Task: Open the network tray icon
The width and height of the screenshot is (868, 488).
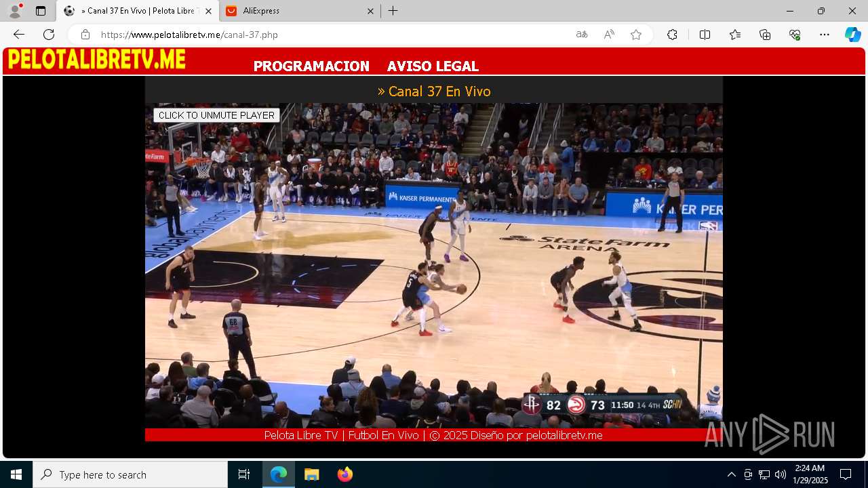Action: (x=764, y=474)
